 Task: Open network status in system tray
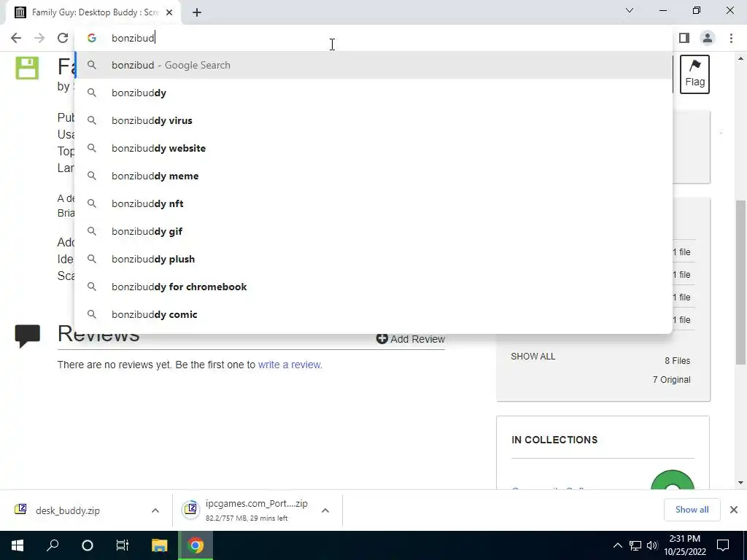(635, 545)
